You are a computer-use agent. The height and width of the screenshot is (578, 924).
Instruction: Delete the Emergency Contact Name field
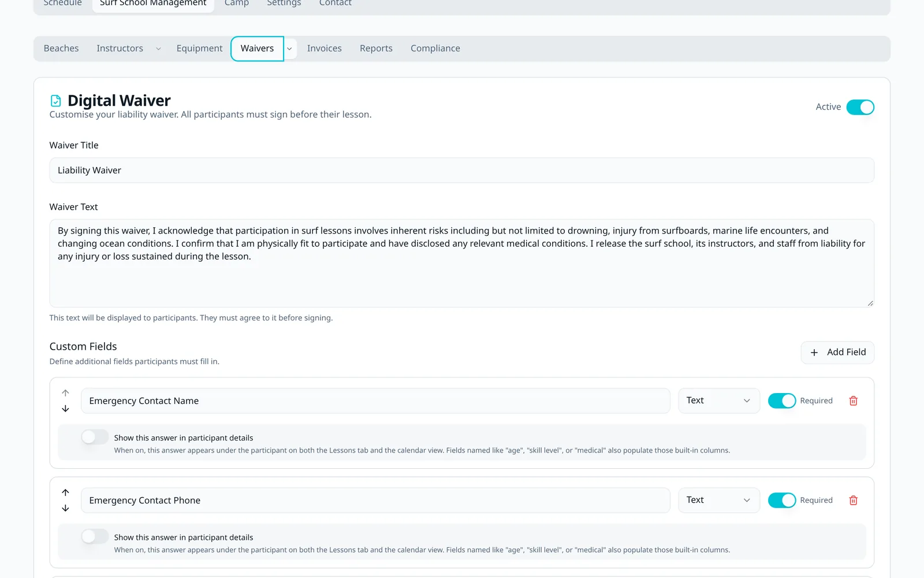(854, 401)
